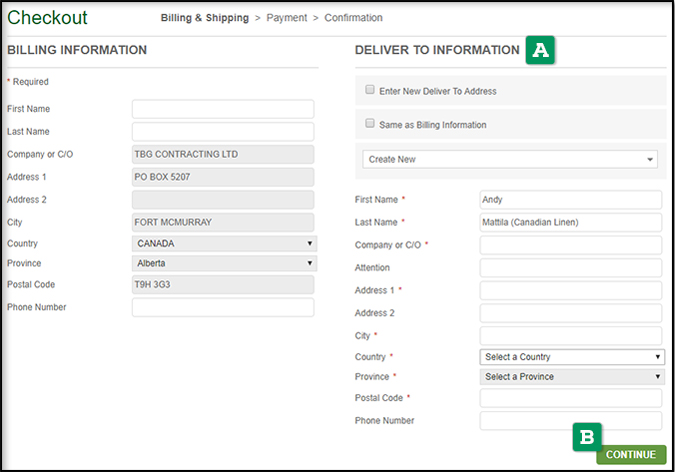675x472 pixels.
Task: Click the billing First Name field
Action: coord(223,109)
